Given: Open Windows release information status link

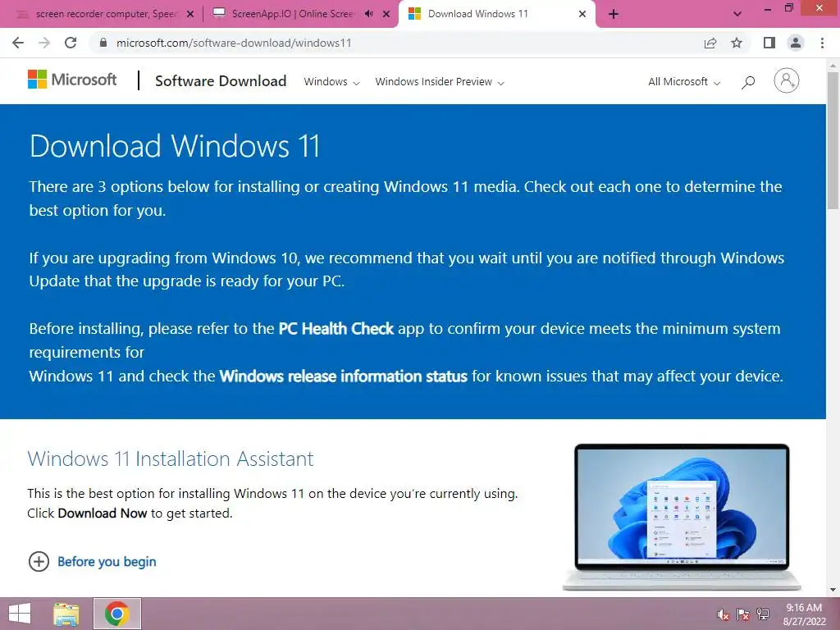Looking at the screenshot, I should [344, 376].
